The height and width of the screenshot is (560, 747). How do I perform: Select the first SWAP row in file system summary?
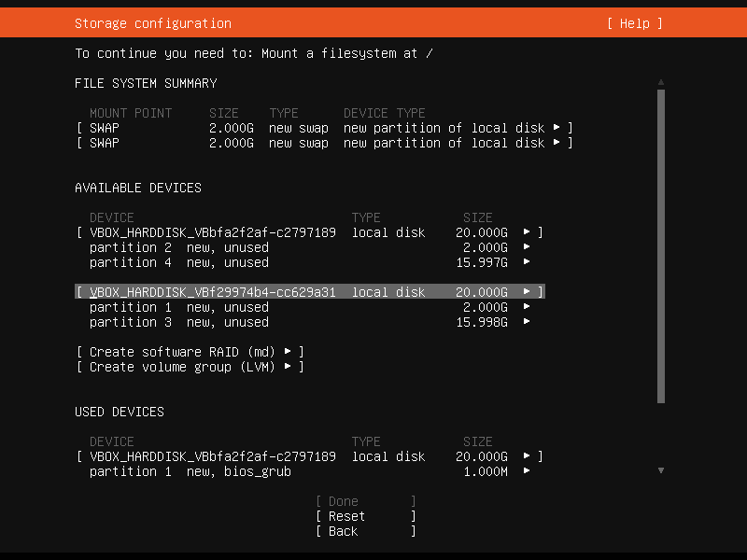[x=324, y=128]
